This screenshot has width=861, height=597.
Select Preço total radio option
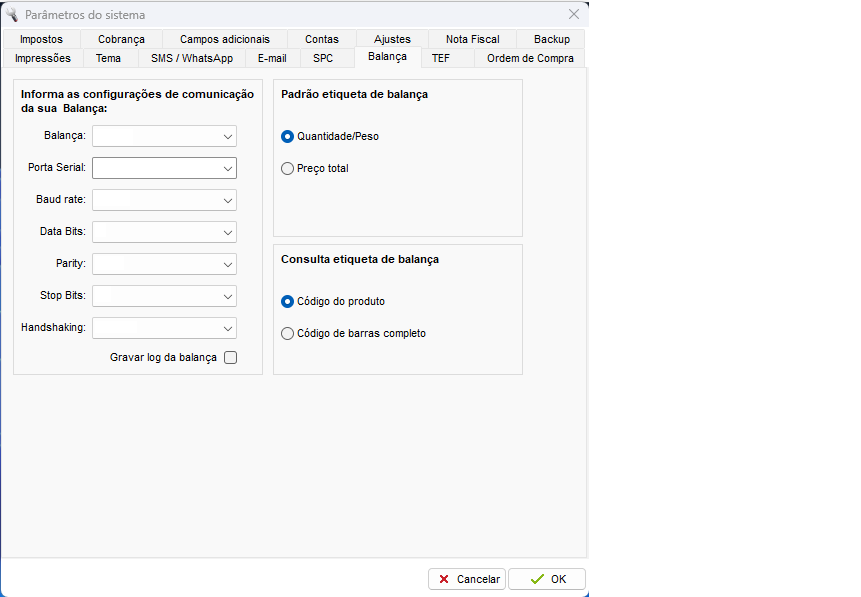288,169
